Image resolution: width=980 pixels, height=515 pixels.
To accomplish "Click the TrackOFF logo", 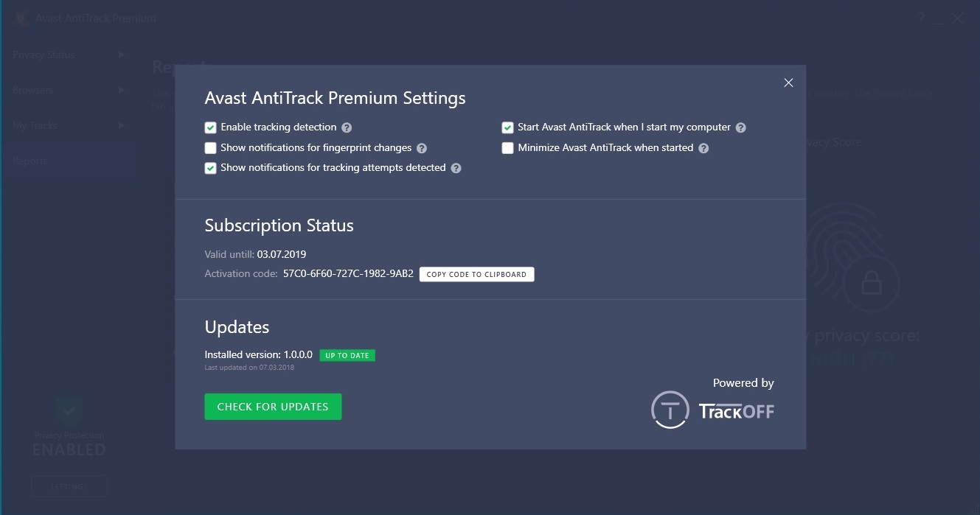I will 713,410.
